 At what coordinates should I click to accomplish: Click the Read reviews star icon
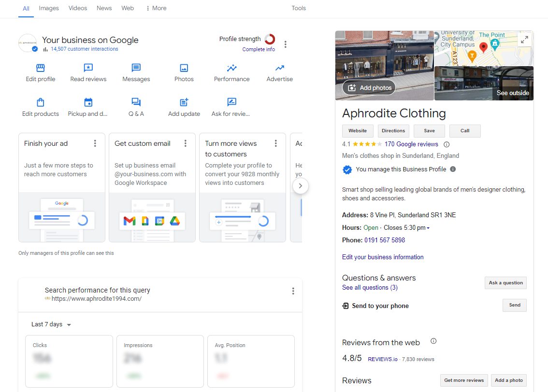[x=88, y=68]
